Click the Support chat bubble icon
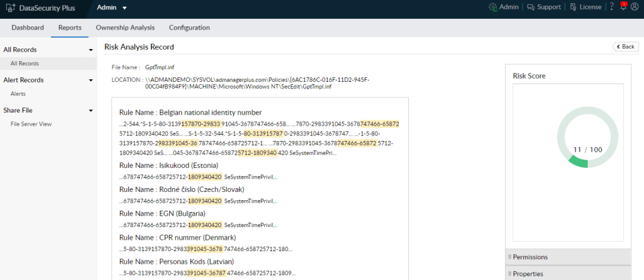Viewport: 644px width, 280px height. point(531,8)
